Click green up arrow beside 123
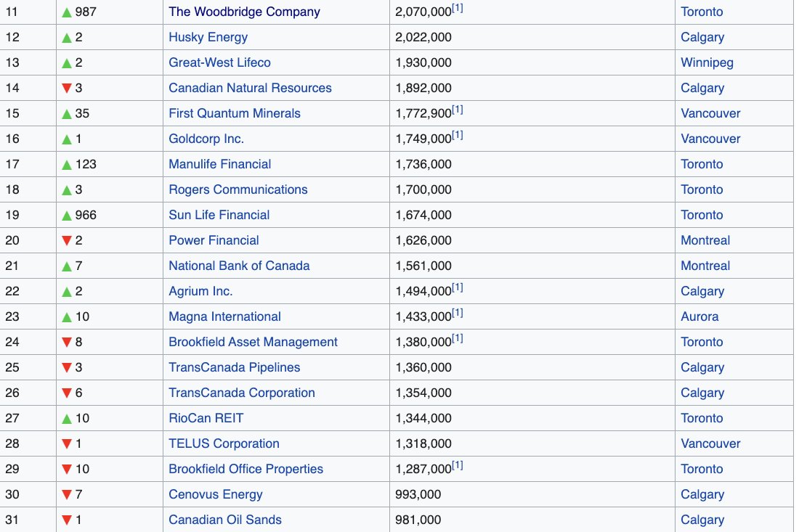The image size is (799, 532). 67,165
